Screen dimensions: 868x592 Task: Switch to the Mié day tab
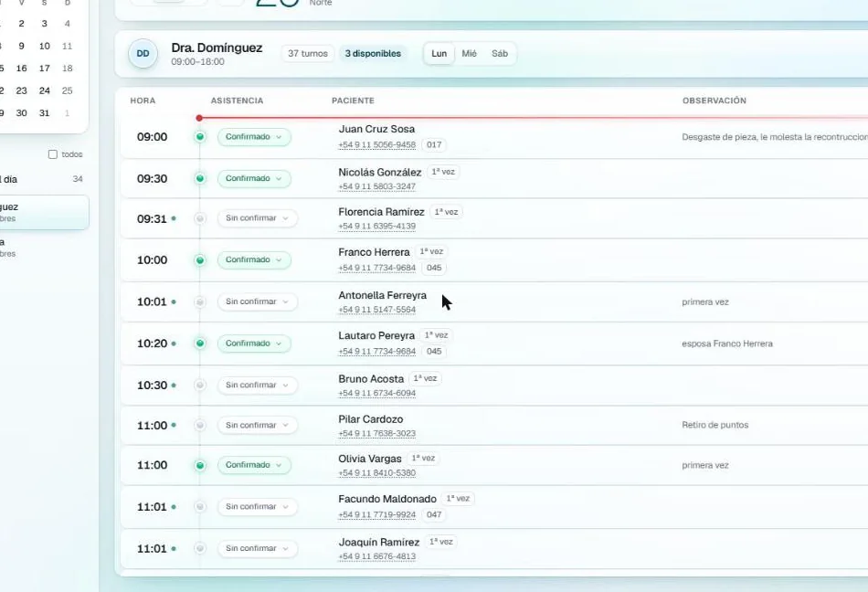pos(470,54)
